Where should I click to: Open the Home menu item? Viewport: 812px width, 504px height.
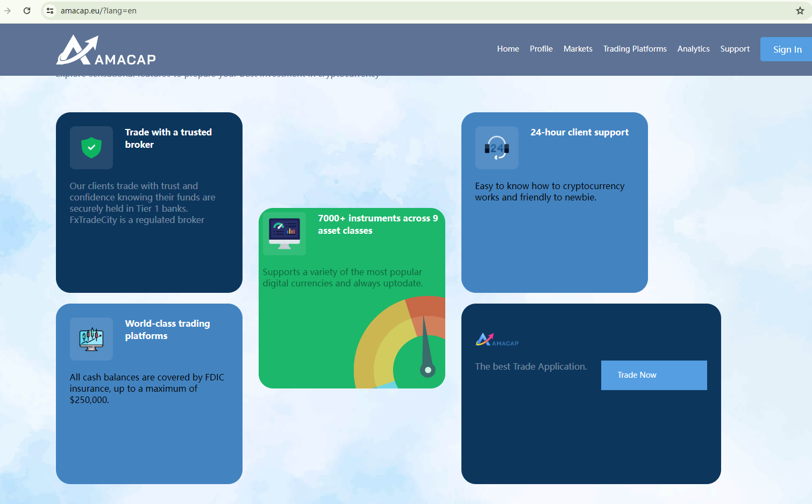click(508, 49)
